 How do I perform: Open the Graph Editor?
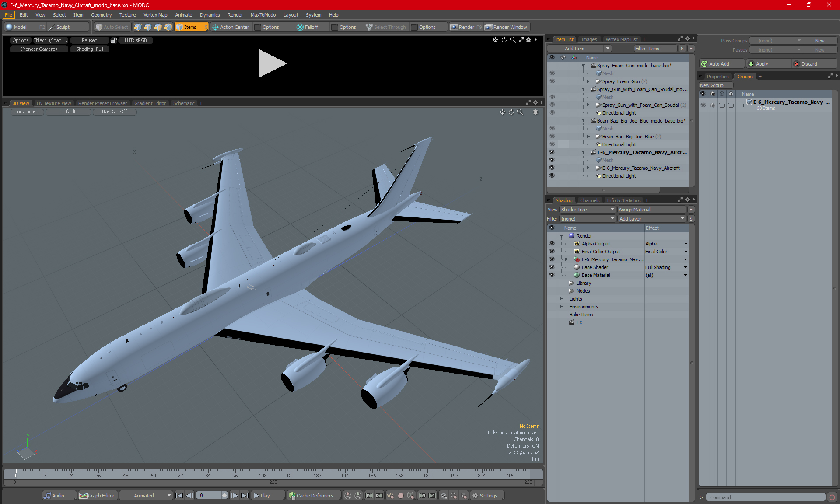[x=97, y=496]
